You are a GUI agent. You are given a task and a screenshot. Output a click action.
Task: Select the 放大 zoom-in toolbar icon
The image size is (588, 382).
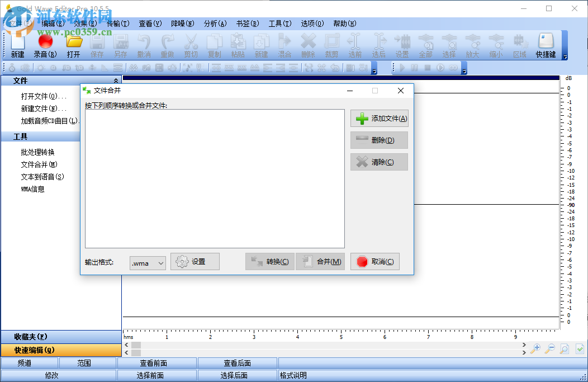(x=472, y=45)
